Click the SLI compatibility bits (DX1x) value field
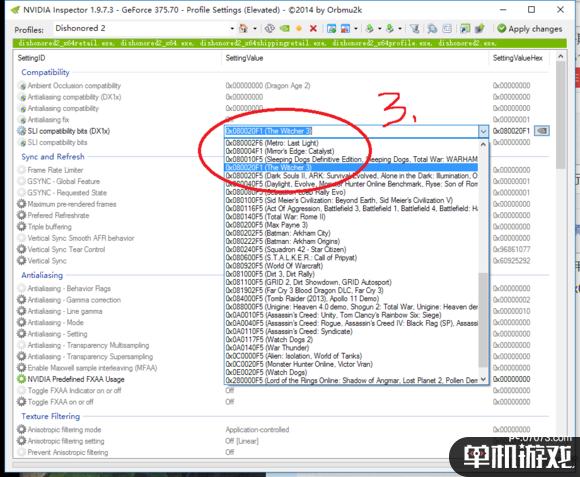The width and height of the screenshot is (580, 477). (x=351, y=131)
